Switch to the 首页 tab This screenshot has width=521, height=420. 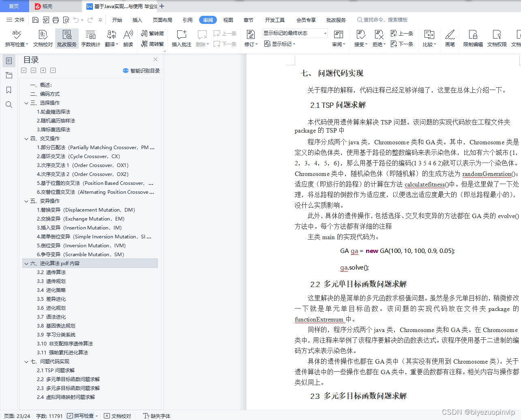[x=14, y=6]
